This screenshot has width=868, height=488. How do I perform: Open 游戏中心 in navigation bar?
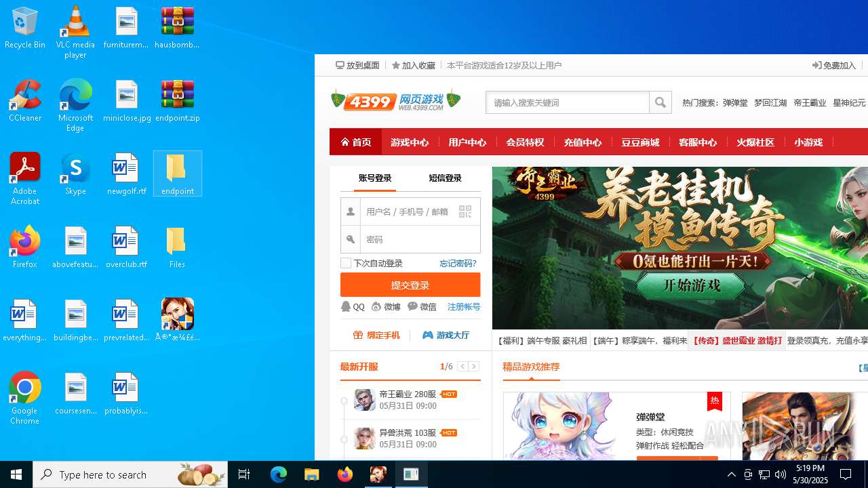(x=410, y=142)
